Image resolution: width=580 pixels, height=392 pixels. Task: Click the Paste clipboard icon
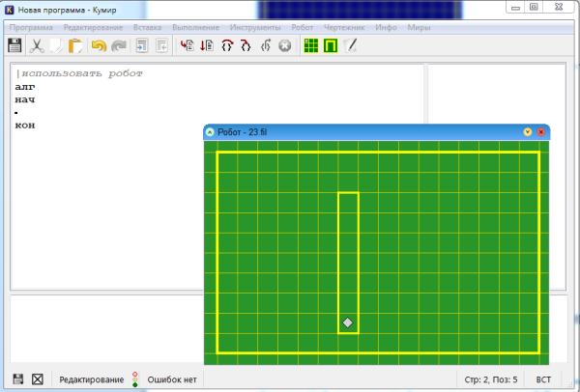tap(75, 45)
